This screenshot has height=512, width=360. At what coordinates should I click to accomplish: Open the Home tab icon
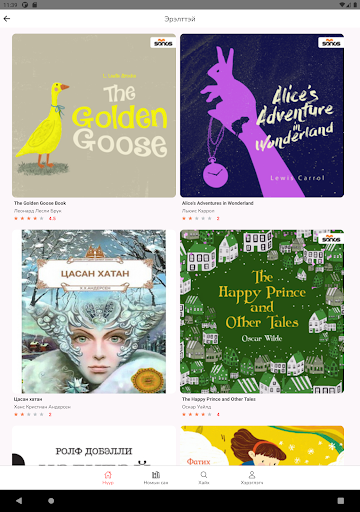[108, 477]
